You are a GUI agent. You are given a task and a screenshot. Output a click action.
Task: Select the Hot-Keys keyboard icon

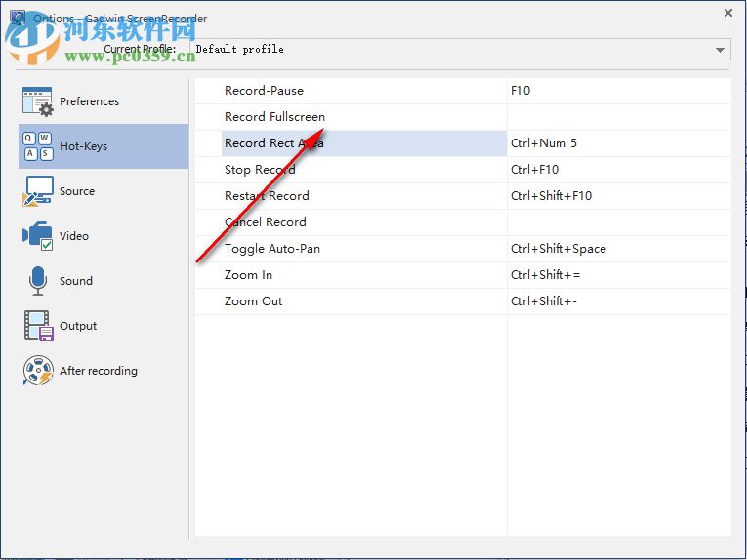(38, 146)
